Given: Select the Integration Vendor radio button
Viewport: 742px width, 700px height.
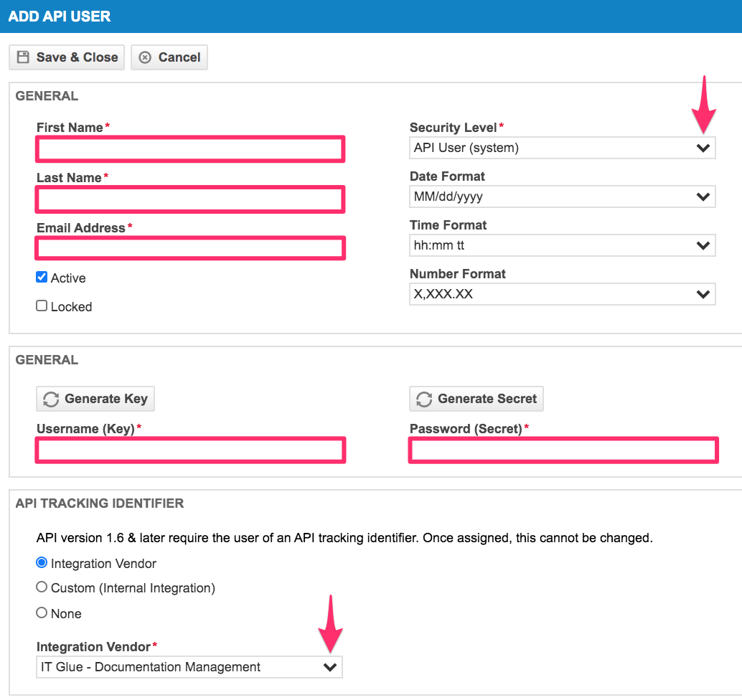Looking at the screenshot, I should click(42, 563).
